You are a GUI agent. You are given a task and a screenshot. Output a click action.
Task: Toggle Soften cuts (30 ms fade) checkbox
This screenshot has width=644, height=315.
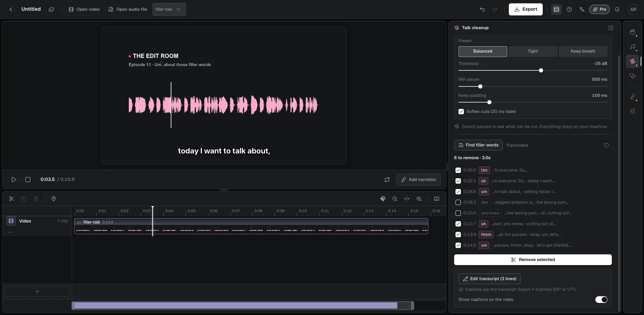[461, 112]
